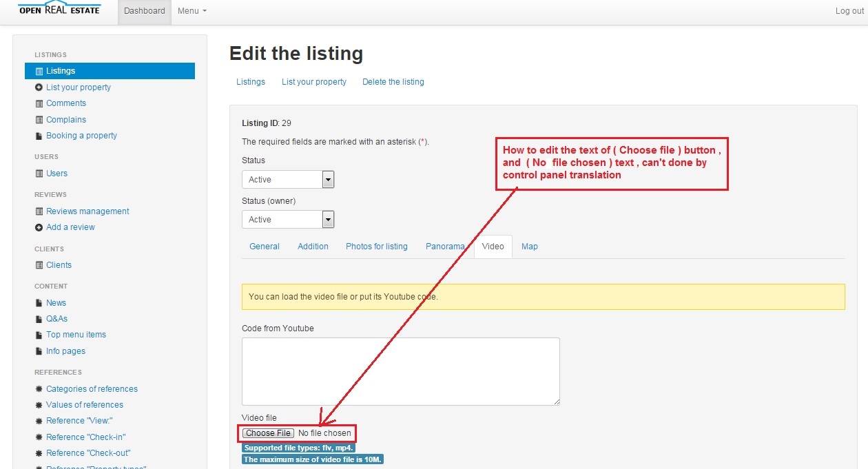Click the file icon next to Booking a property
Image resolution: width=868 pixels, height=469 pixels.
(x=39, y=136)
